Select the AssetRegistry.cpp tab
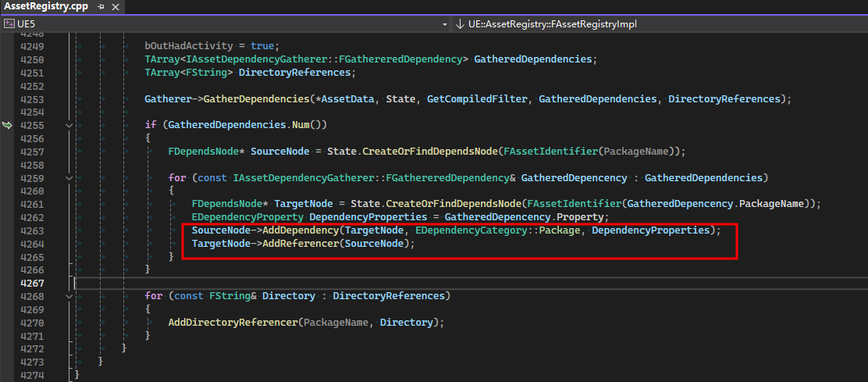The image size is (868, 382). pos(47,6)
